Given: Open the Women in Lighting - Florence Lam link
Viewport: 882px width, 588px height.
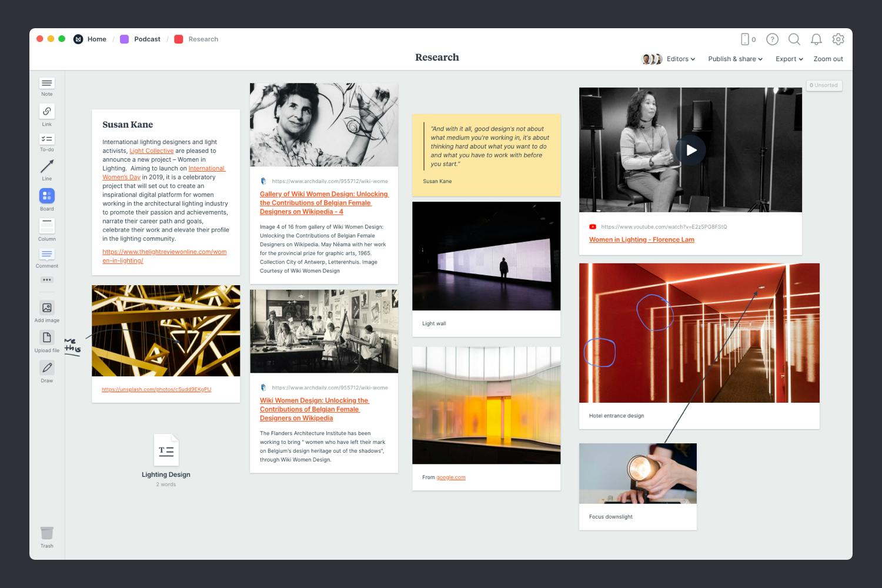Looking at the screenshot, I should pyautogui.click(x=642, y=239).
